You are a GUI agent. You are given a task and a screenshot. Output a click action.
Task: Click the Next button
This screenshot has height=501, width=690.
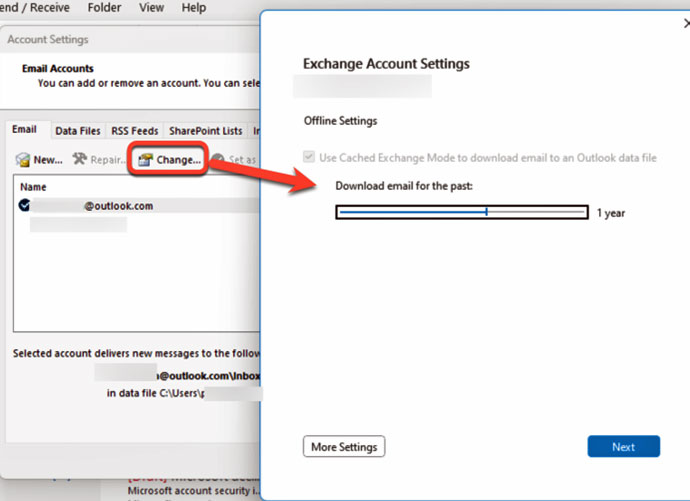click(x=623, y=447)
